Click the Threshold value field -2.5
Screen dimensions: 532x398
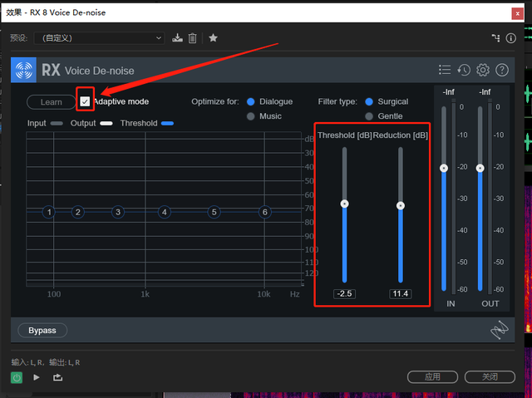point(344,293)
